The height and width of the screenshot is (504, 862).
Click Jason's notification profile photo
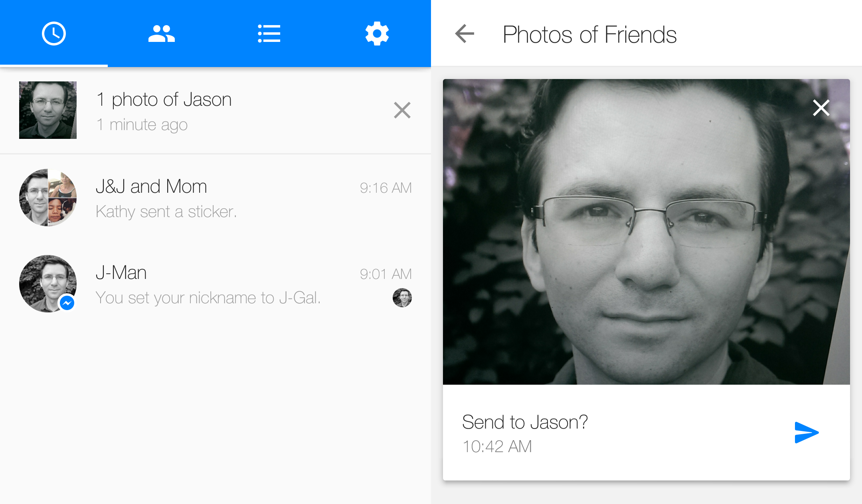(47, 110)
